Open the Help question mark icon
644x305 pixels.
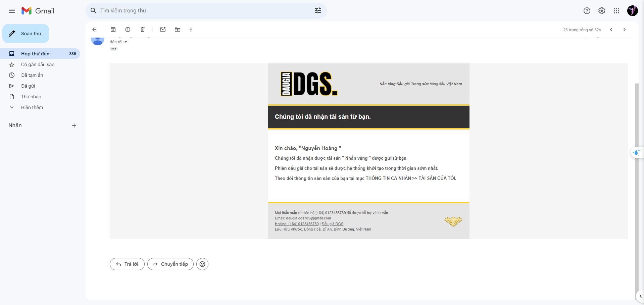[587, 11]
